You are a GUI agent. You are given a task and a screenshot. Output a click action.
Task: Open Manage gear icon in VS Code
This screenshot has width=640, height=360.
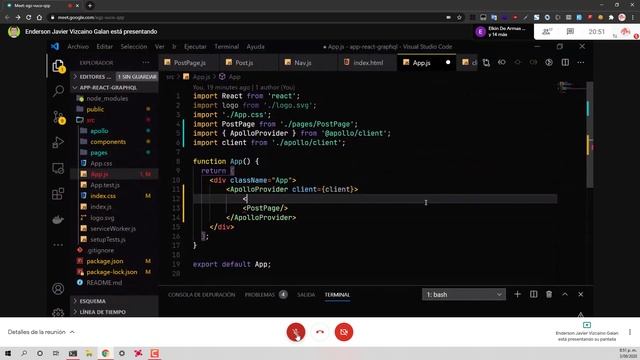click(58, 312)
